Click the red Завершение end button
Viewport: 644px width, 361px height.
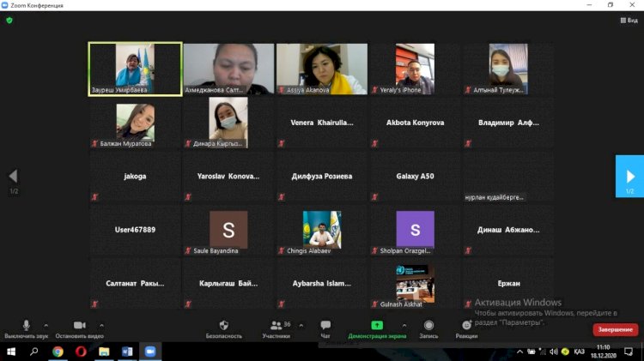tap(616, 329)
